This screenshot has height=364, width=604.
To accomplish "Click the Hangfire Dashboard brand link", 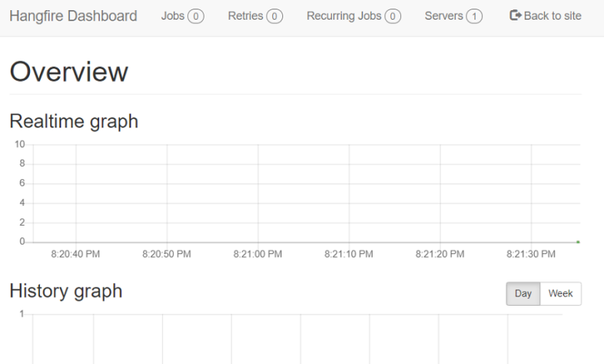I will pyautogui.click(x=73, y=16).
